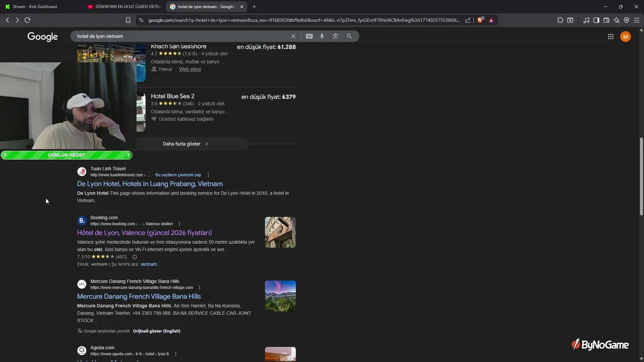This screenshot has height=362, width=644.
Task: Click Orijinali göster (English) link
Action: 156,331
